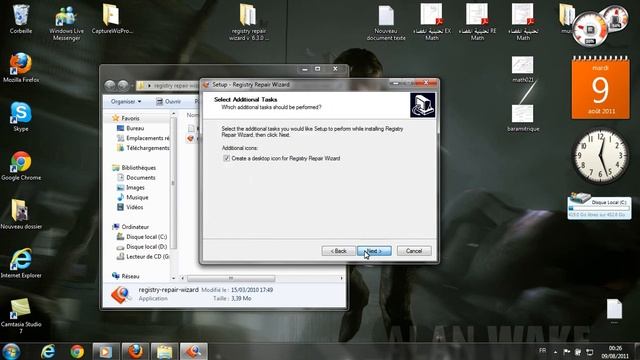Launch Skype desktop shortcut

[x=21, y=117]
